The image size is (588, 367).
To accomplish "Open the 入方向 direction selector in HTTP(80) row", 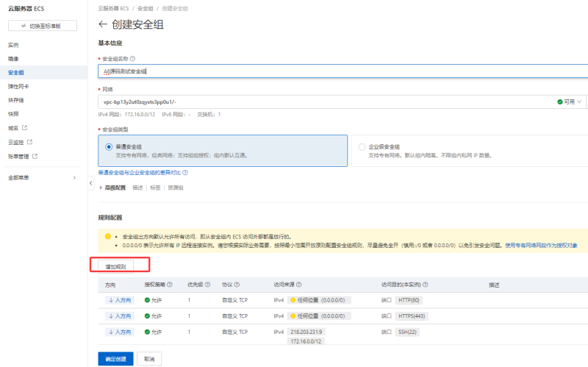I will 120,300.
